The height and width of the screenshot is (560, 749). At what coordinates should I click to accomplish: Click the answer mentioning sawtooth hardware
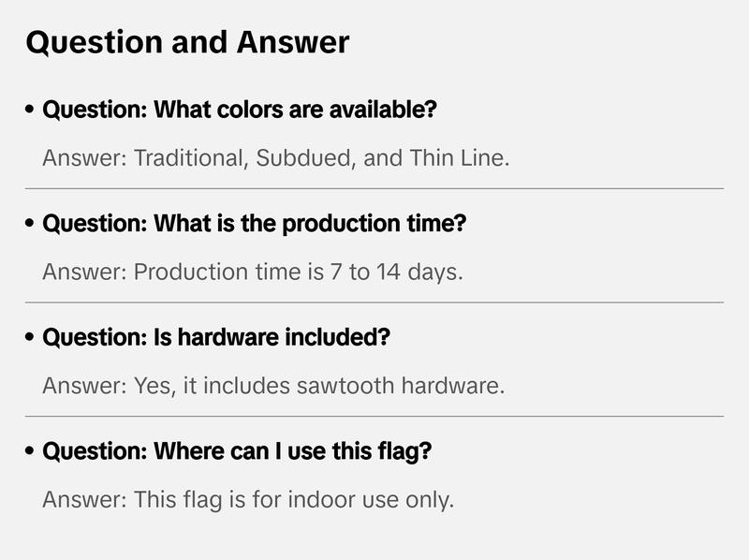[x=273, y=385]
